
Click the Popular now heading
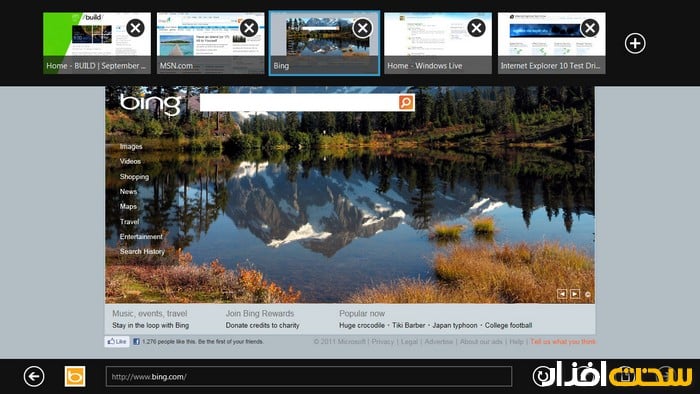click(x=362, y=313)
